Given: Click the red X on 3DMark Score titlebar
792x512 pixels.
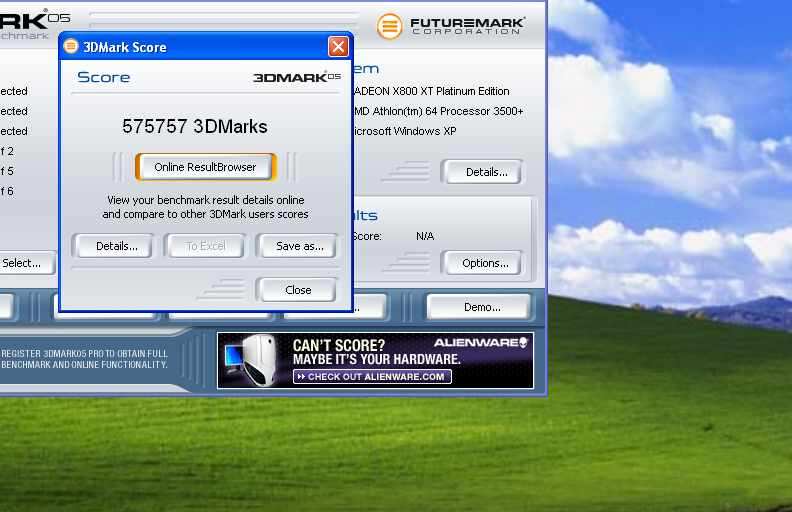Looking at the screenshot, I should click(338, 47).
